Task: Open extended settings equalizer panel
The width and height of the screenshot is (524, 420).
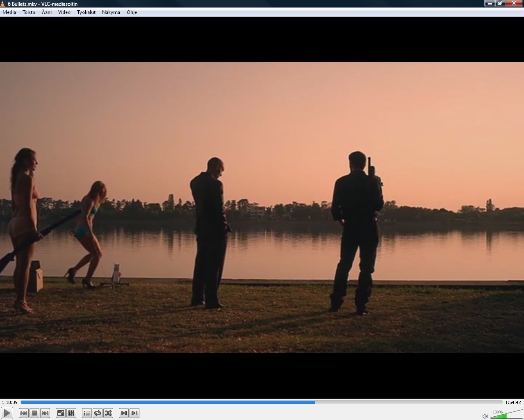Action: (x=71, y=413)
